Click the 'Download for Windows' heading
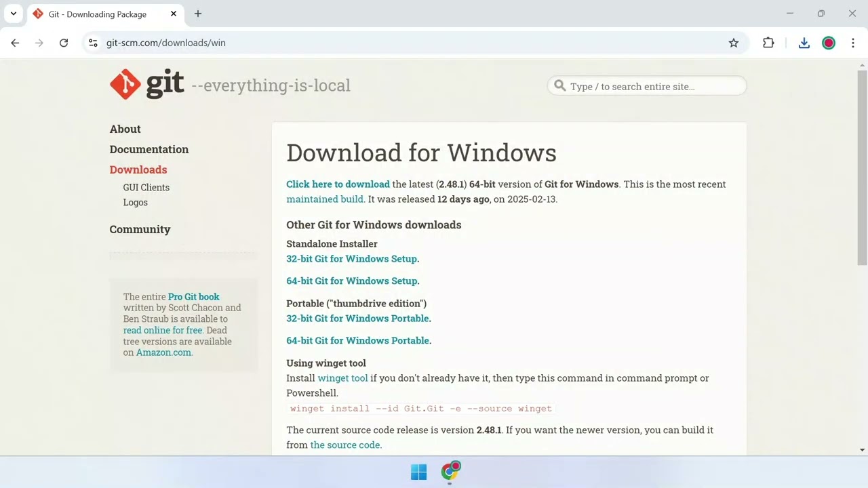Image resolution: width=868 pixels, height=488 pixels. (421, 152)
